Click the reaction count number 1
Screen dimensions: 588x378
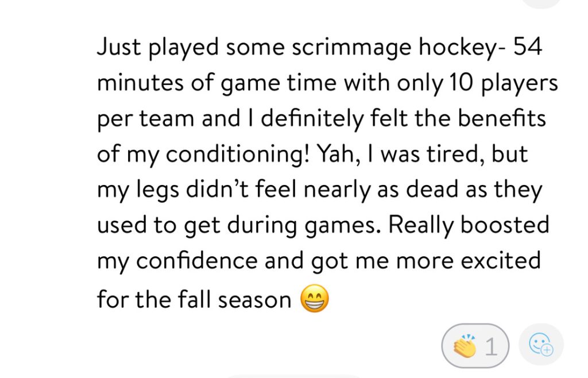[490, 347]
